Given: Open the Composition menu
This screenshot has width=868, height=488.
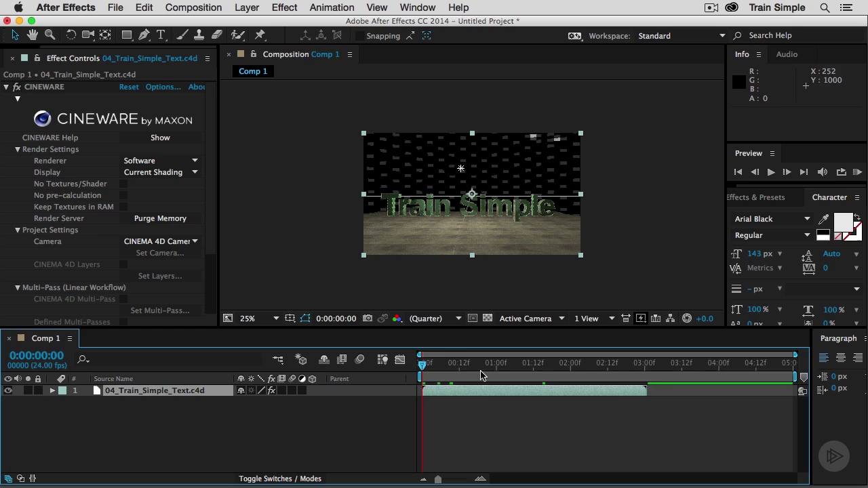Looking at the screenshot, I should pyautogui.click(x=193, y=7).
